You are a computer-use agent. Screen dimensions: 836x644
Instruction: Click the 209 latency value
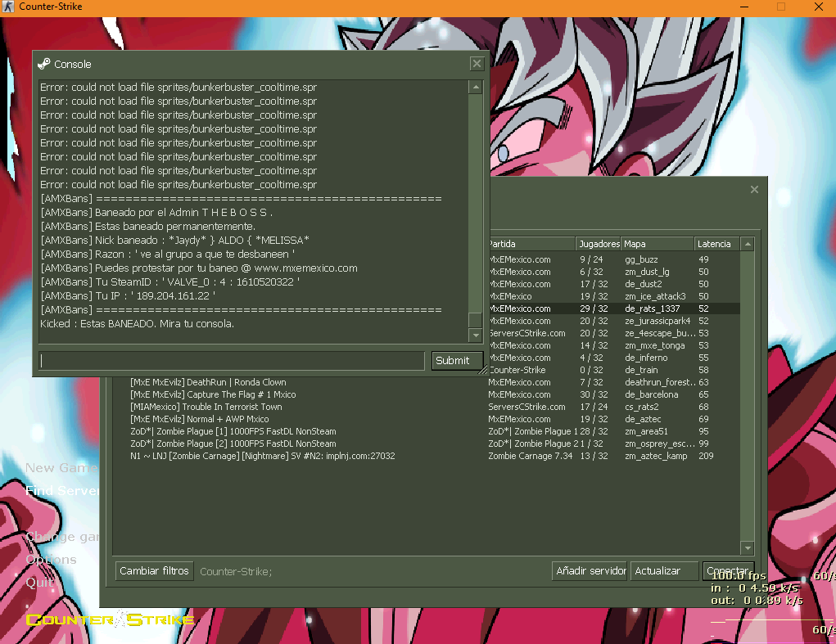[x=706, y=456]
